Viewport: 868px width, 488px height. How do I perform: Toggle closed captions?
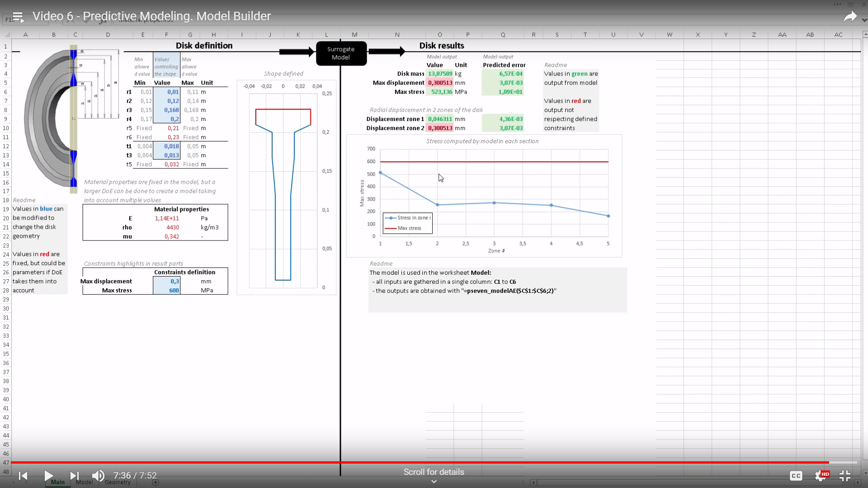pyautogui.click(x=796, y=475)
